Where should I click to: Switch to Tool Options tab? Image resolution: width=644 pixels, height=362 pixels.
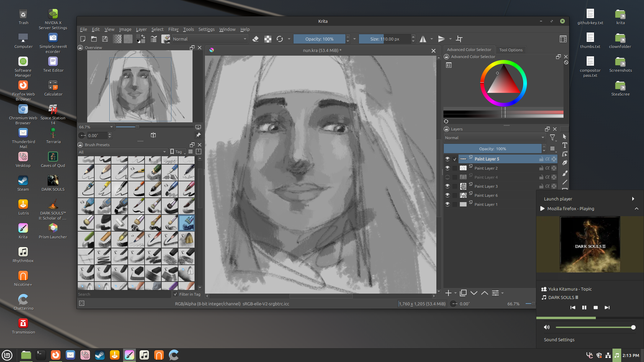click(511, 50)
